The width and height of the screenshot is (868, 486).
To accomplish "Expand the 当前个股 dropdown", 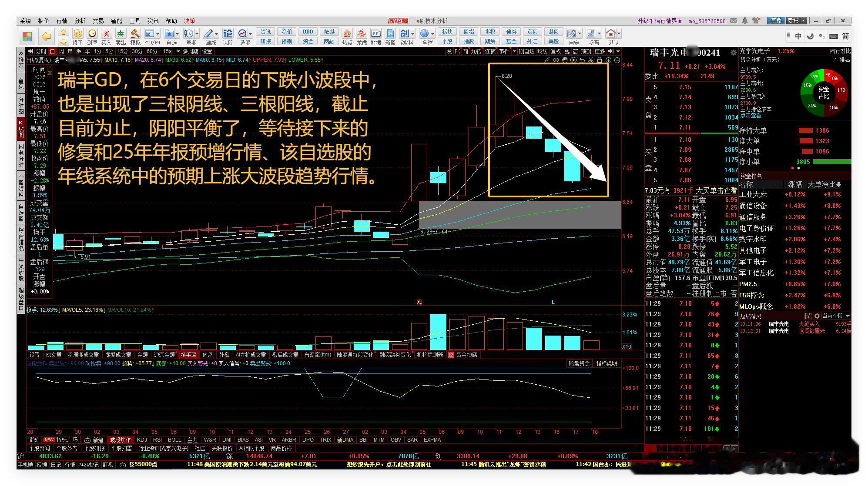I will coord(847,316).
